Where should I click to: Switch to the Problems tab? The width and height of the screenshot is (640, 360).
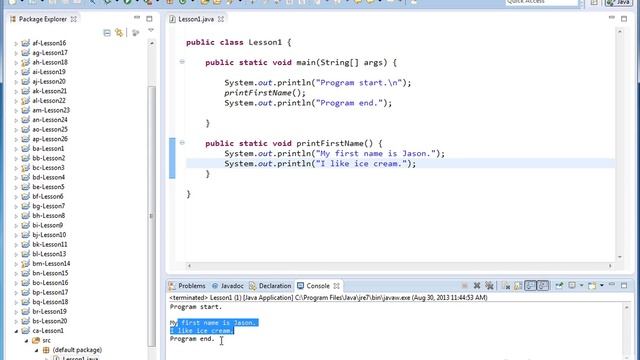click(187, 286)
